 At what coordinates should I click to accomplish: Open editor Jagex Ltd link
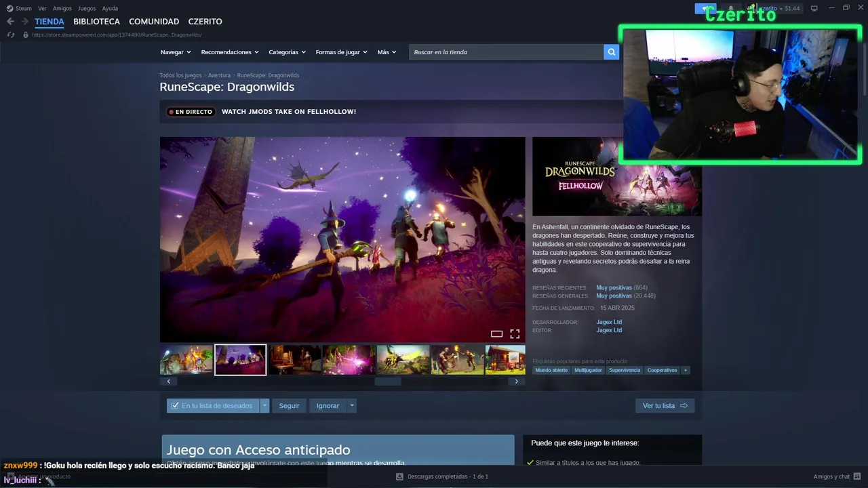click(x=609, y=330)
